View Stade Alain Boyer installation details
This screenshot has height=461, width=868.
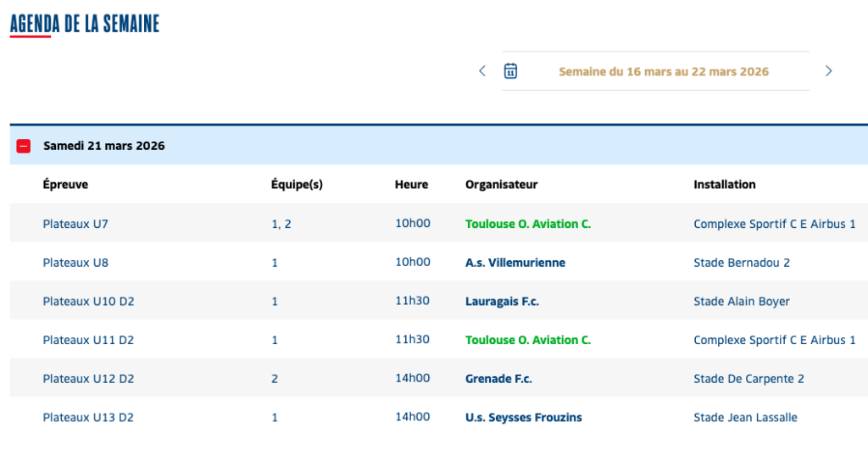coord(741,302)
